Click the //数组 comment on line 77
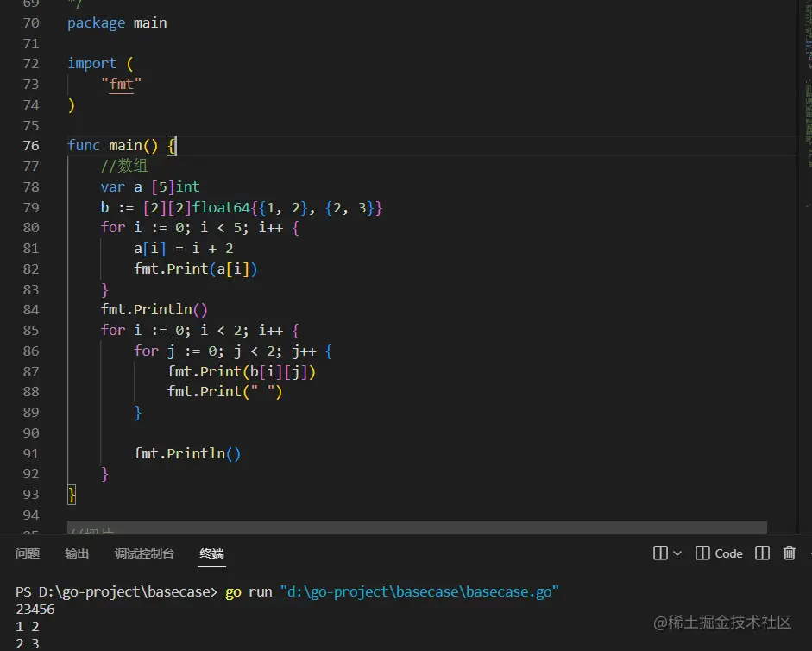The height and width of the screenshot is (651, 812). 124,166
